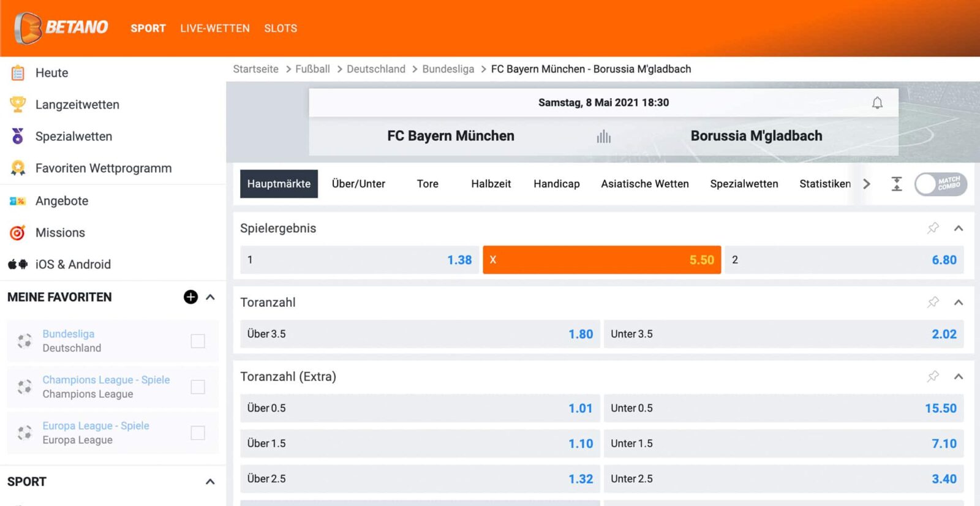Viewport: 980px width, 506px height.
Task: Switch to the Statistiken tab
Action: click(x=825, y=184)
